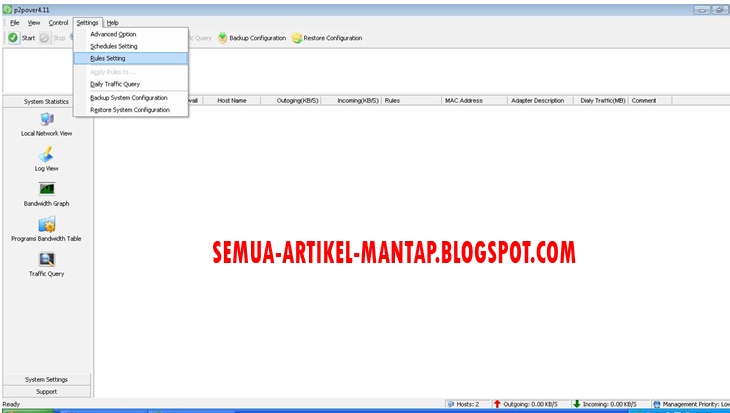Open the Help menu
The image size is (730, 413).
113,22
